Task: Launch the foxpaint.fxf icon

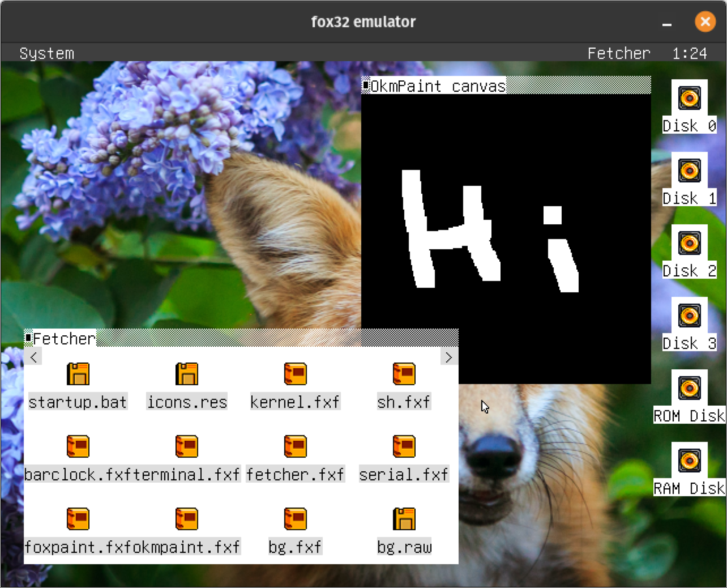Action: coord(78,519)
